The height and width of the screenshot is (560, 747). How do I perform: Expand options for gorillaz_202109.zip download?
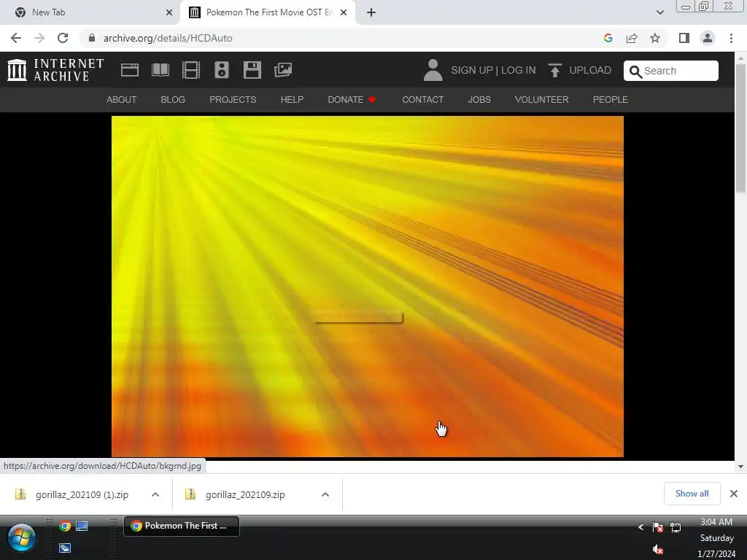tap(325, 495)
